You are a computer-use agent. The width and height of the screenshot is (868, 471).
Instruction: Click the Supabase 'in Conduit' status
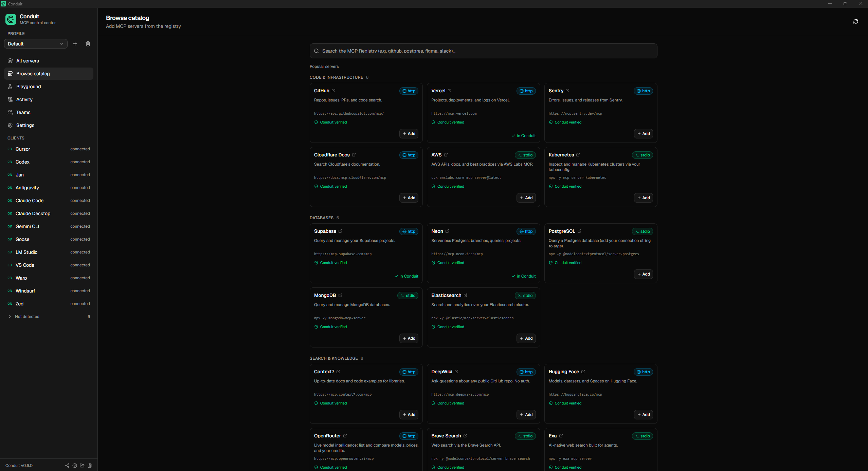[406, 276]
